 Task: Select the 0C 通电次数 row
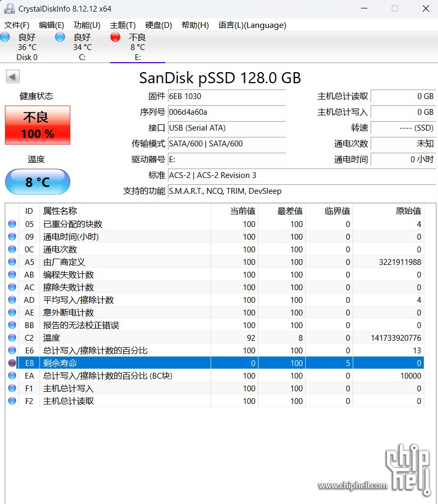tap(215, 250)
